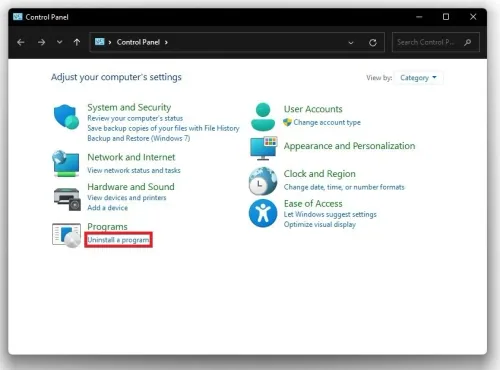The image size is (500, 370).
Task: Click the Network and Internet globe icon
Action: point(66,163)
